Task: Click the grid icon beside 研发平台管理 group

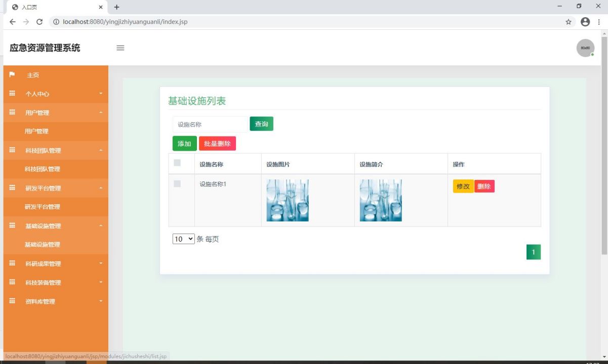Action: coord(12,188)
